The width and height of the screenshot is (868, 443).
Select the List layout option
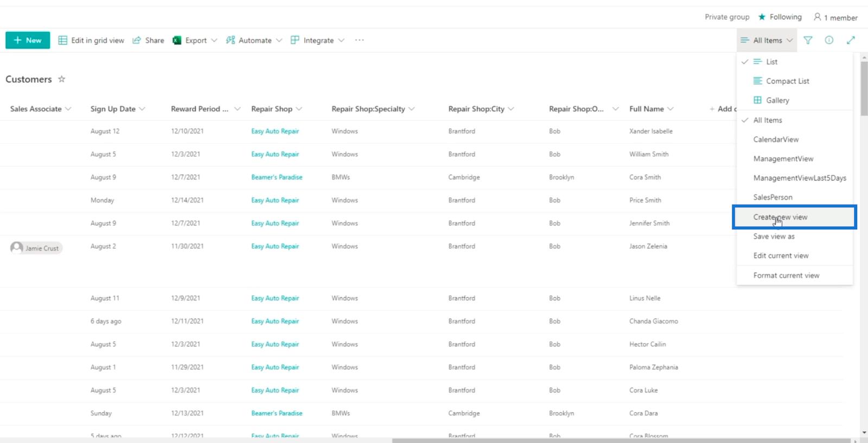795,62
